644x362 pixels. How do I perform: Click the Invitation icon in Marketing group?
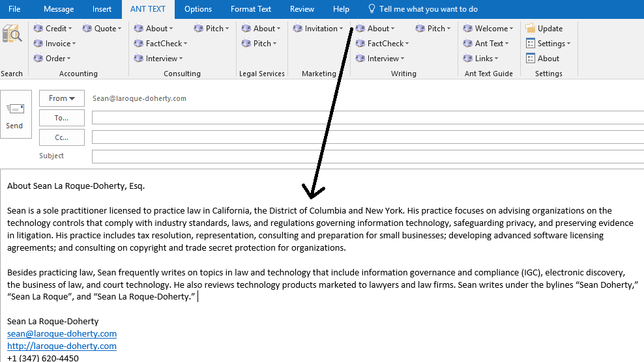[297, 28]
